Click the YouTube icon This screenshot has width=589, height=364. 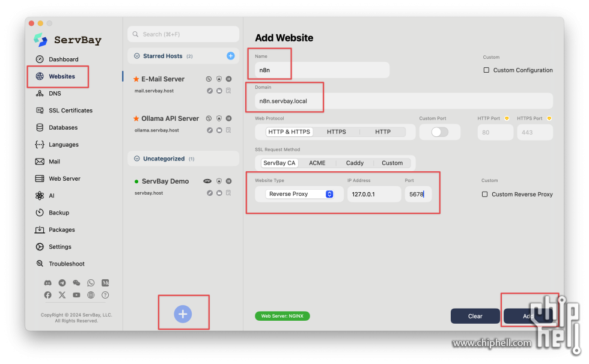tap(76, 295)
